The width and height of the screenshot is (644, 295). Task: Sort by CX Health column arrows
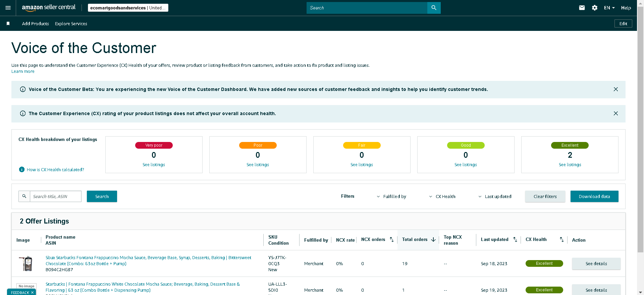tap(562, 239)
